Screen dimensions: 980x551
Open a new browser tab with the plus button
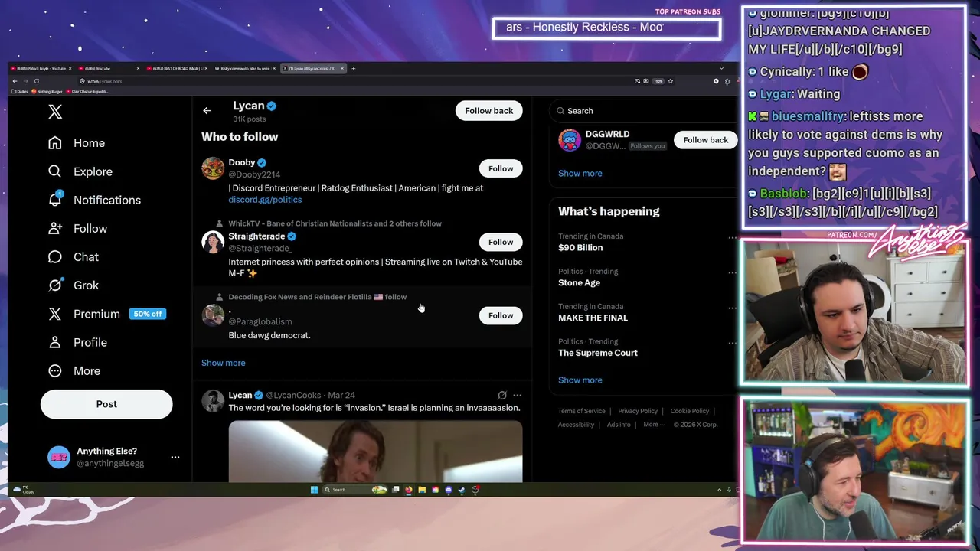click(x=353, y=68)
